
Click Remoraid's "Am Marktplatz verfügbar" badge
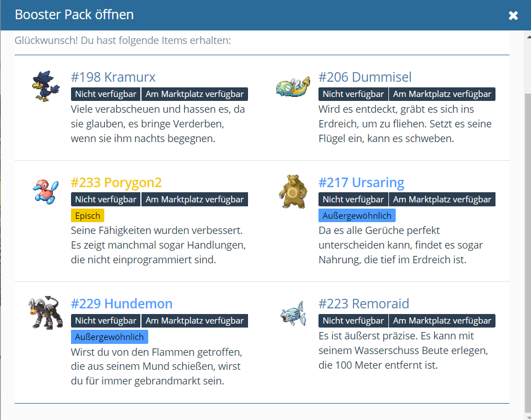(442, 321)
